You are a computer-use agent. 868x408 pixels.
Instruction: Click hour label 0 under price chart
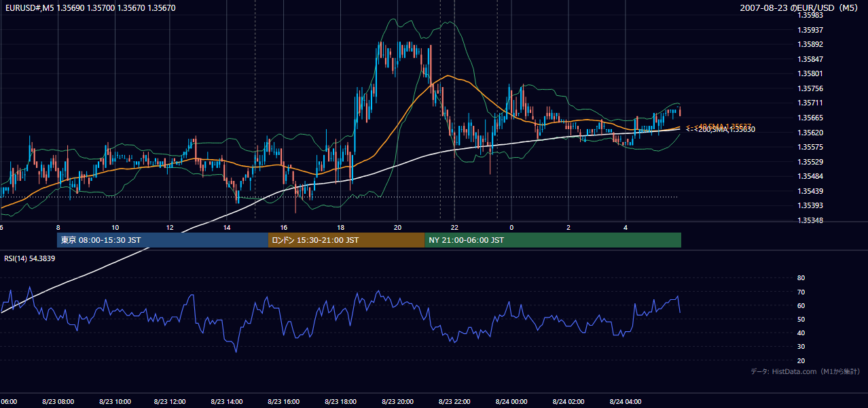point(511,227)
